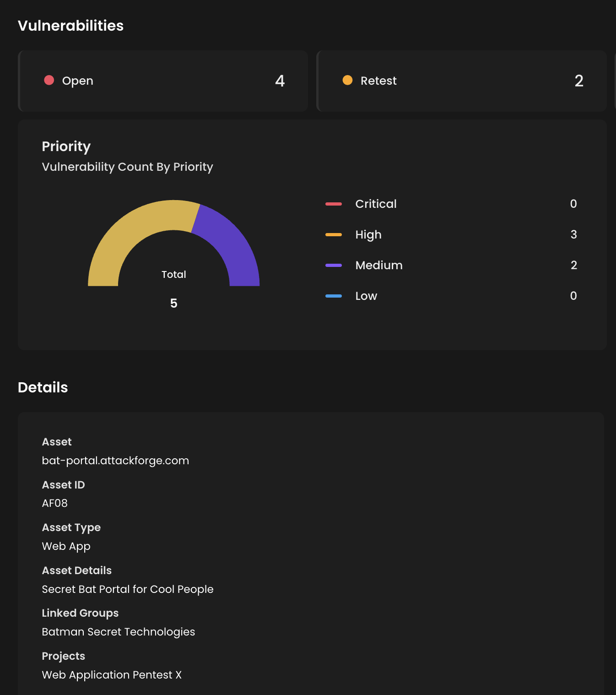Click the Total 5 value in the chart
Image resolution: width=616 pixels, height=695 pixels.
(x=174, y=303)
